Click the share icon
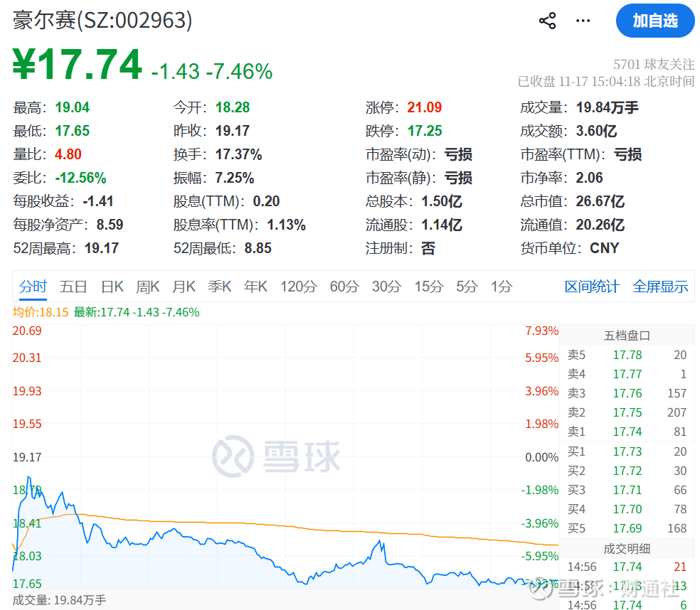Screen dimensions: 700x610 coord(547,21)
